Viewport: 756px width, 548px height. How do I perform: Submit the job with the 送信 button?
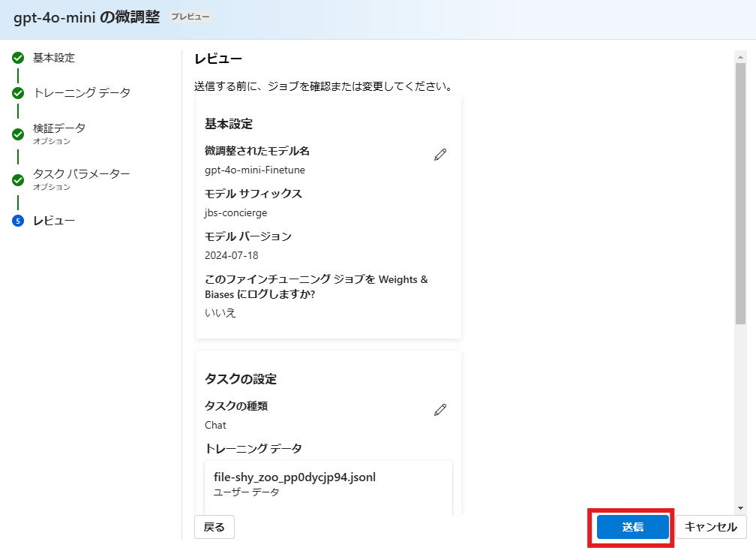click(x=632, y=527)
